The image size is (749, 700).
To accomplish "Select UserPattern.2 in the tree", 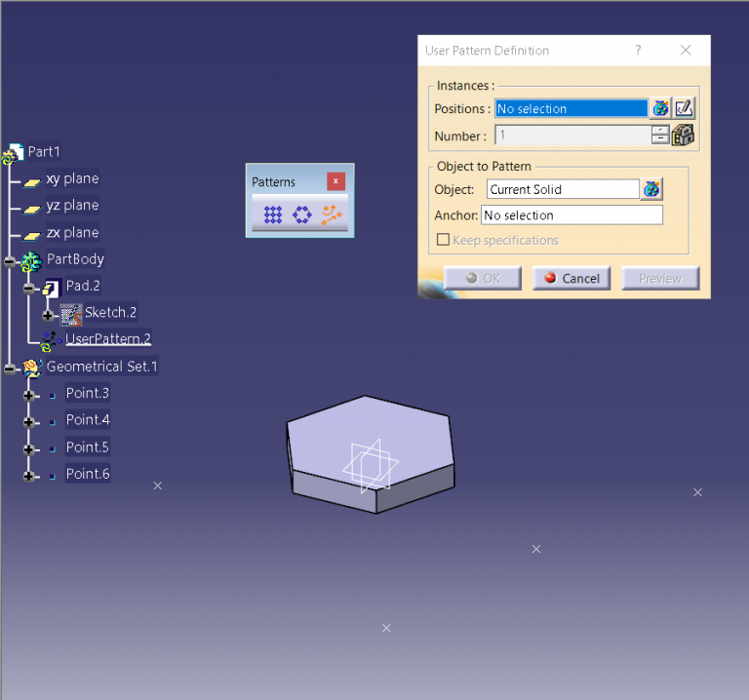I will click(108, 339).
